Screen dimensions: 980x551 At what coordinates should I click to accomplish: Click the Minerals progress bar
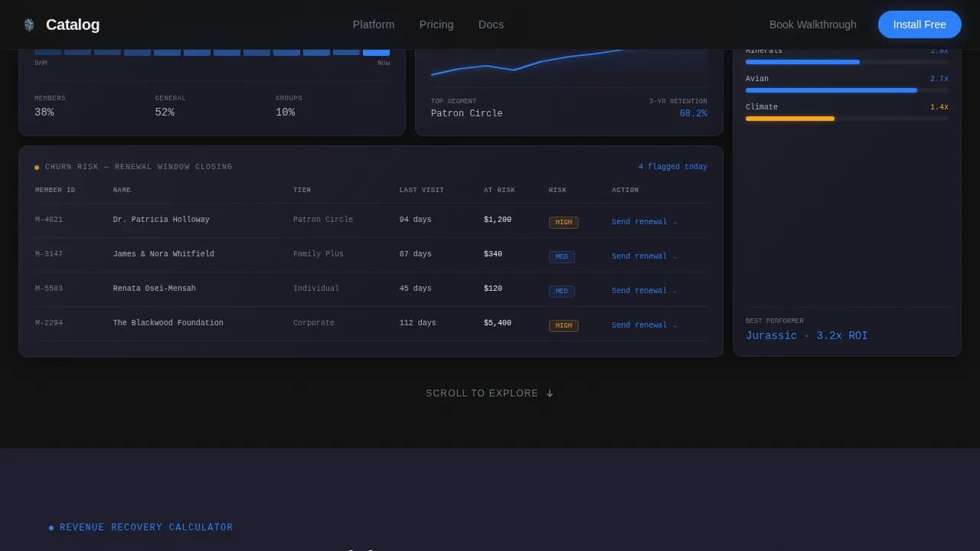(x=847, y=62)
